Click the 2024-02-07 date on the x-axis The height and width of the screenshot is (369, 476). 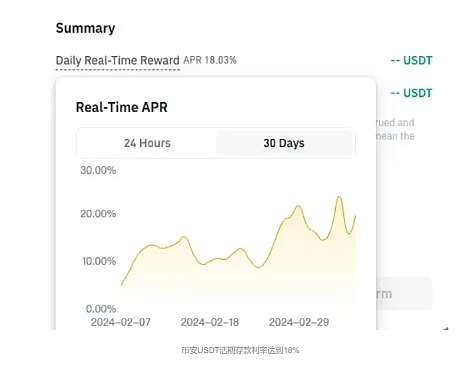pyautogui.click(x=121, y=322)
